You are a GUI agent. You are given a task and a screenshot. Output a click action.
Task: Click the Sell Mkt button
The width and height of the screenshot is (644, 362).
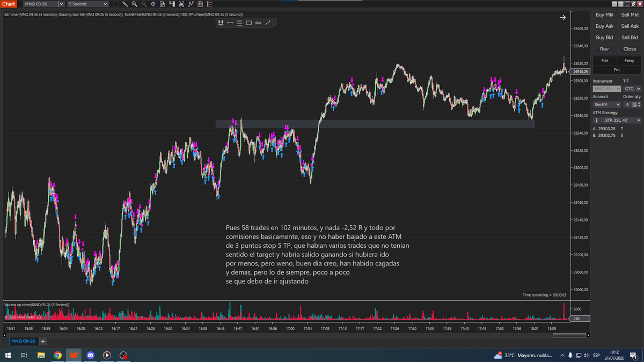point(630,15)
